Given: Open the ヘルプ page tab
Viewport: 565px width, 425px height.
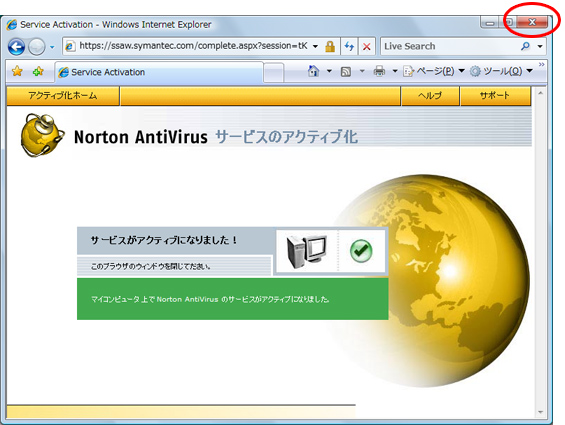Looking at the screenshot, I should tap(430, 96).
